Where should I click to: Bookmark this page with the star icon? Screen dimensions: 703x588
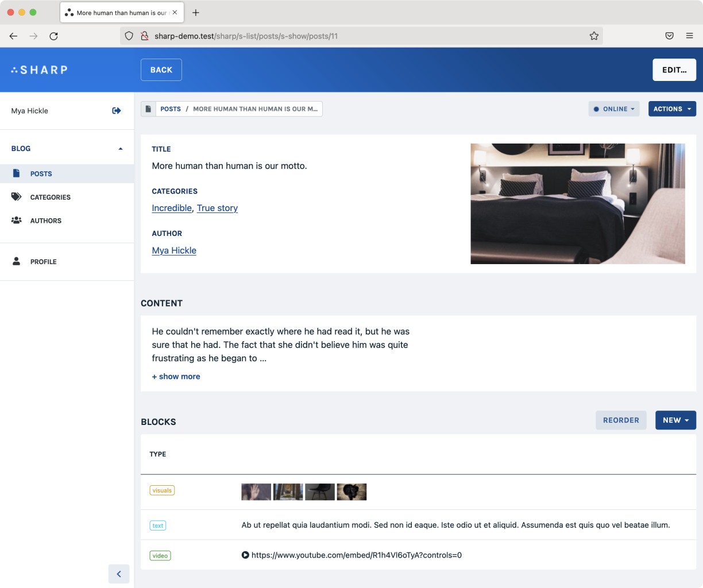click(594, 36)
